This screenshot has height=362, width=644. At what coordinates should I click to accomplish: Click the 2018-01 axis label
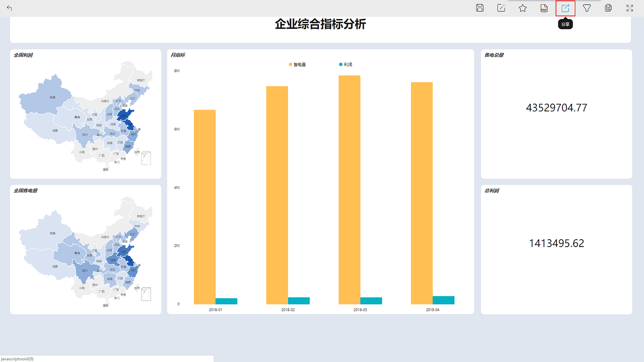click(216, 310)
